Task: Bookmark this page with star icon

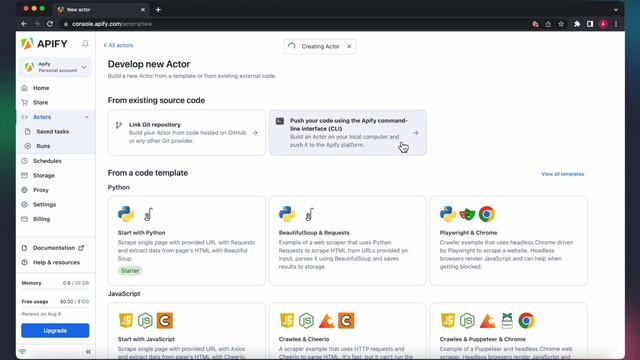Action: (561, 24)
